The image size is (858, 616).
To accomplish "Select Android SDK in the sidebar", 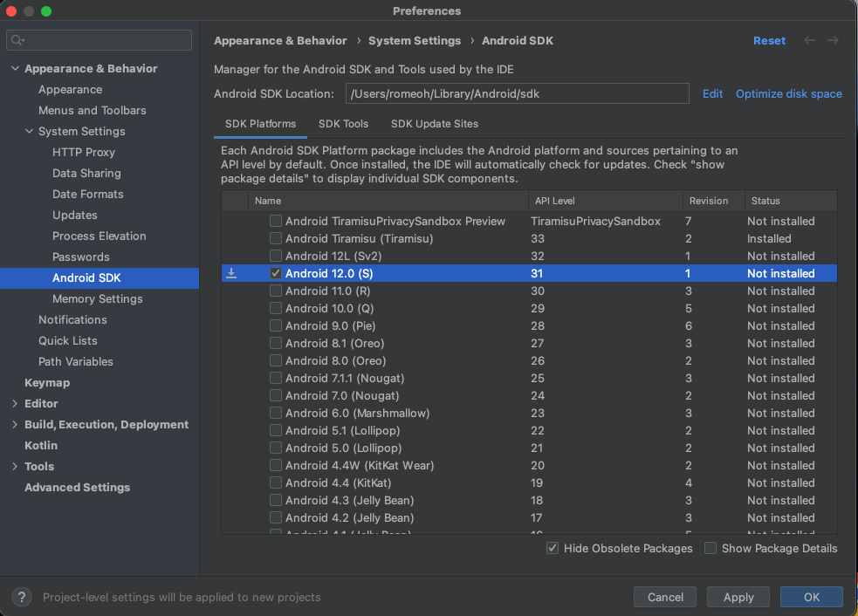I will [x=100, y=278].
